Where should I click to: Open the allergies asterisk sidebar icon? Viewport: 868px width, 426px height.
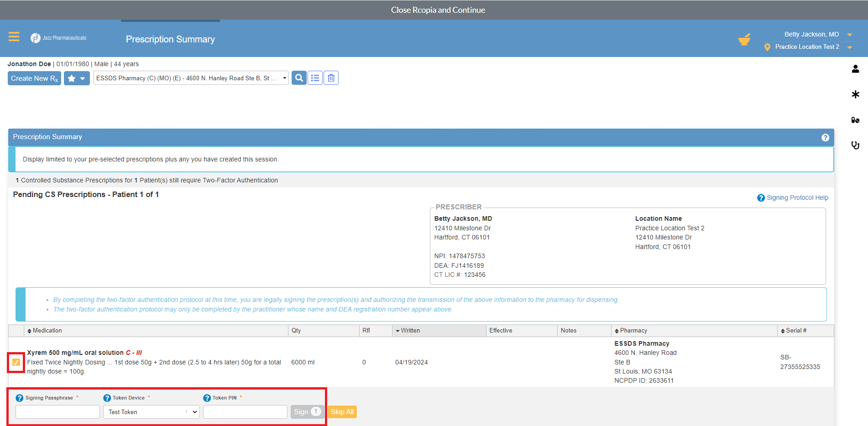tap(855, 94)
